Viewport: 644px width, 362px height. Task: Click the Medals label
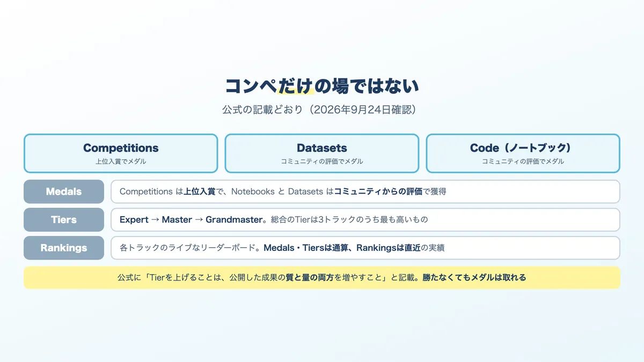pos(64,191)
